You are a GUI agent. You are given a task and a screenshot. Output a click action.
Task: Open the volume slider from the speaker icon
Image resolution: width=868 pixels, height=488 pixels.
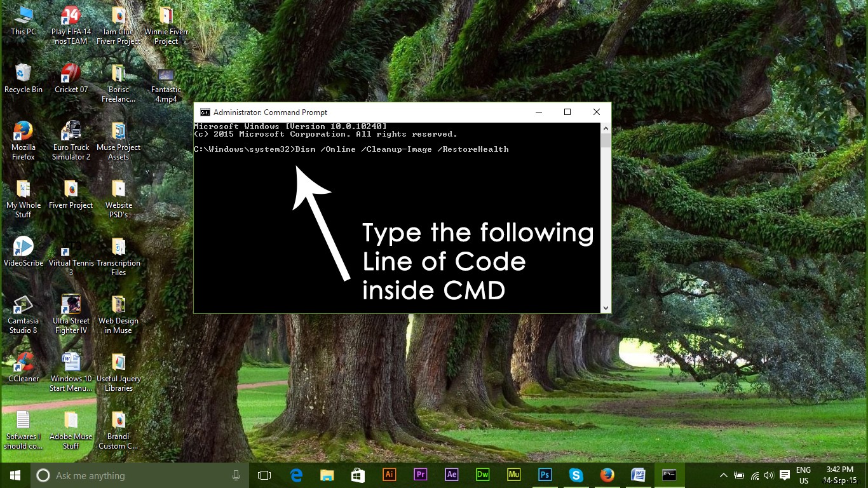coord(769,475)
